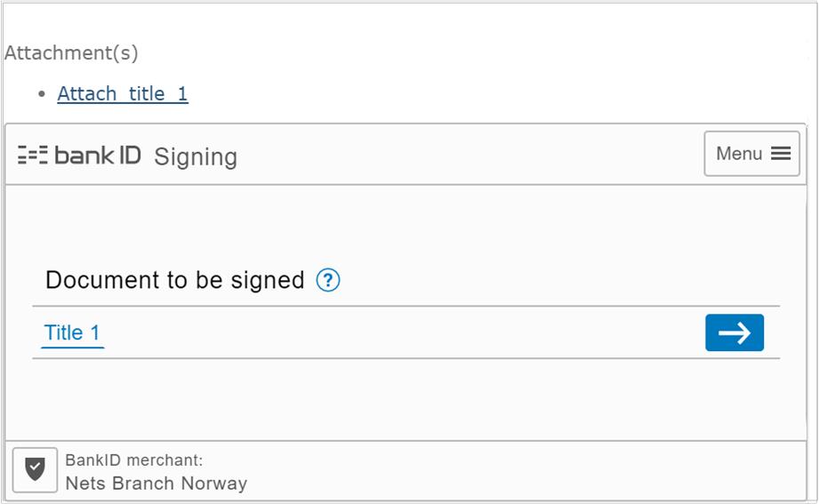Click the checkmark inside the shield

[35, 467]
